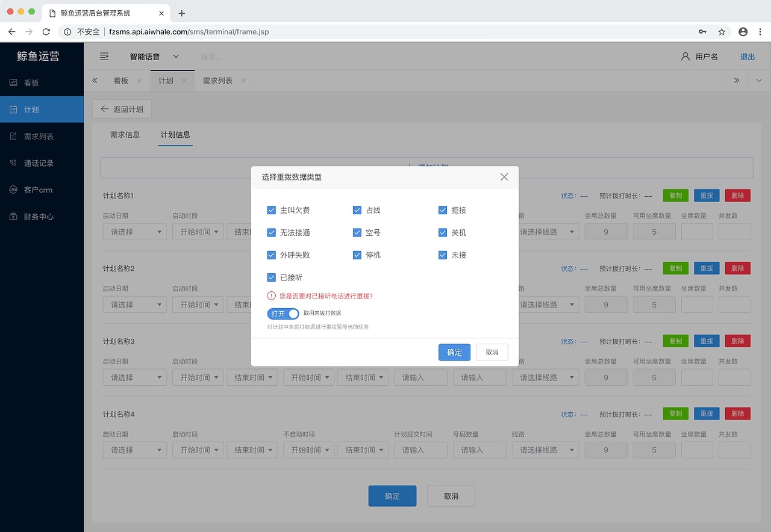Image resolution: width=771 pixels, height=532 pixels.
Task: Bookmark this page with the star icon
Action: click(x=722, y=31)
